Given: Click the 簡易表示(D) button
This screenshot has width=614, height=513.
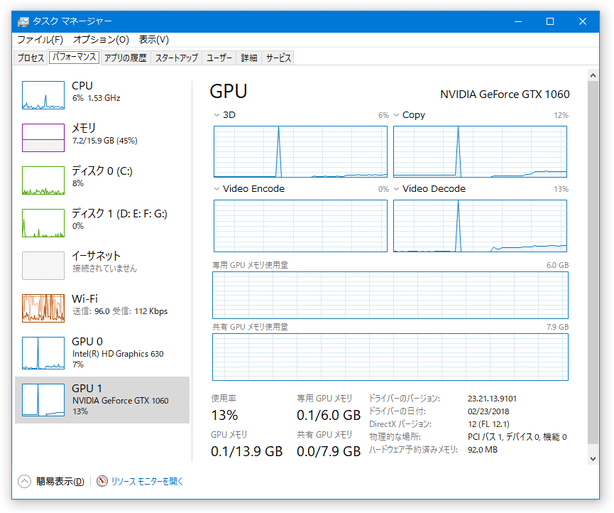Looking at the screenshot, I should click(x=60, y=481).
